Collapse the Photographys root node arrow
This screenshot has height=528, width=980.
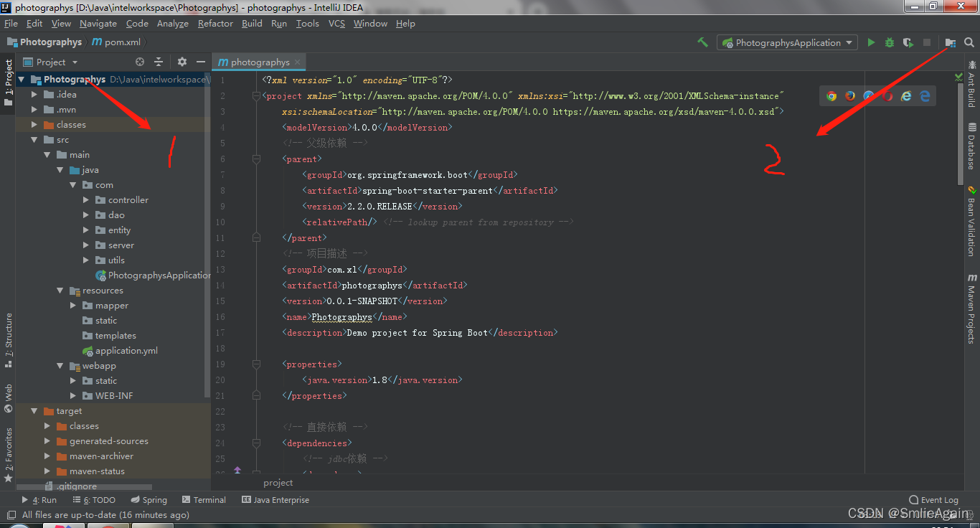pos(22,80)
